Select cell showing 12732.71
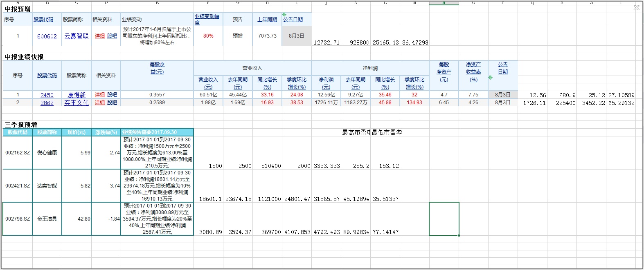Viewport: 644px width, 270px height. coord(326,36)
